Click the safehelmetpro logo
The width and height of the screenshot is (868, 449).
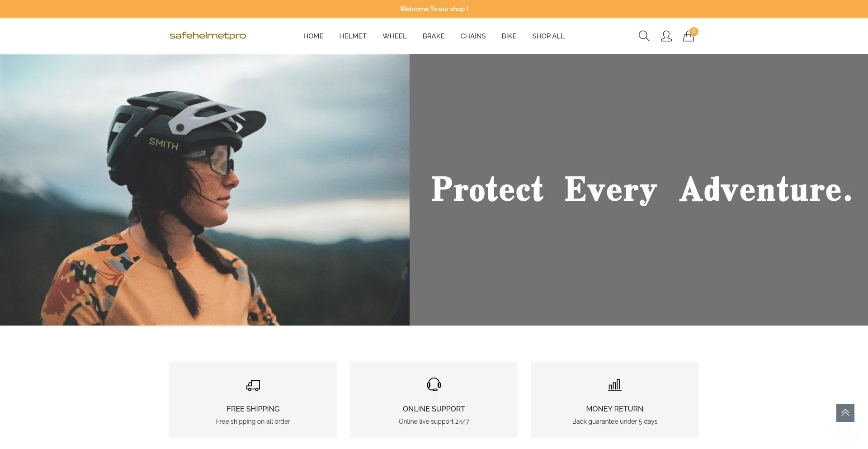click(x=208, y=36)
